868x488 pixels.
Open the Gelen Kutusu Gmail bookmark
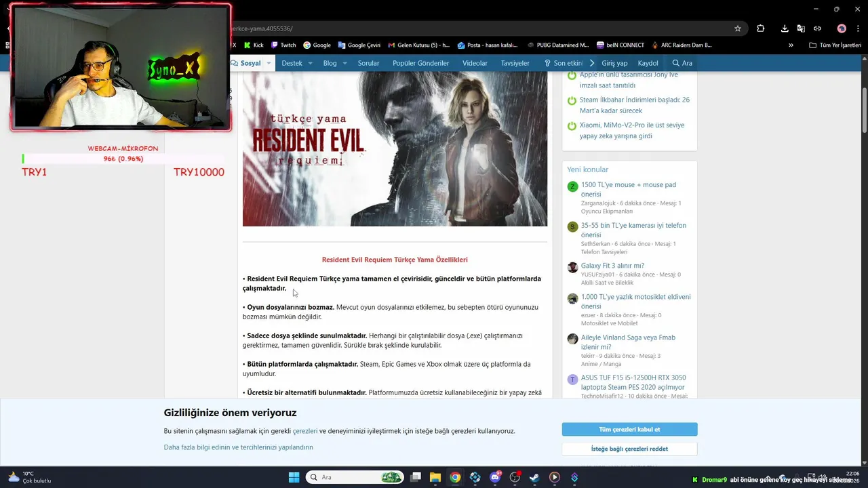418,45
